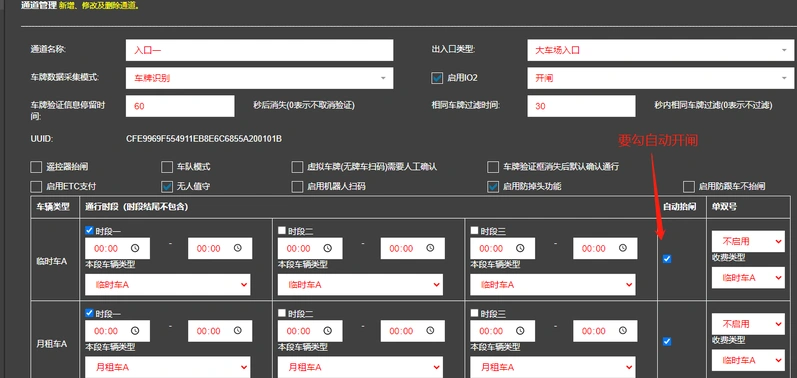Toggle 自动抬闸 checkbox for 月租车A
This screenshot has width=797, height=378.
point(667,341)
